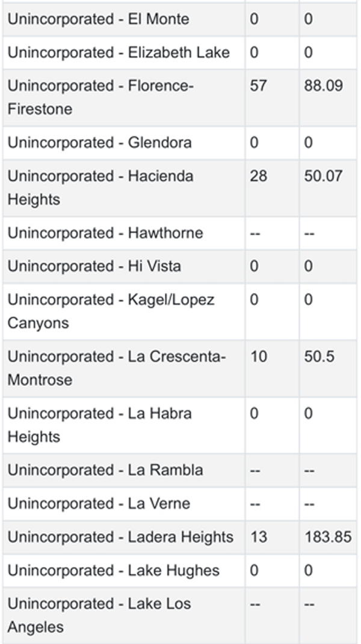Click Unincorporated - Elizabeth Lake cell
361x644 pixels.
(x=119, y=52)
